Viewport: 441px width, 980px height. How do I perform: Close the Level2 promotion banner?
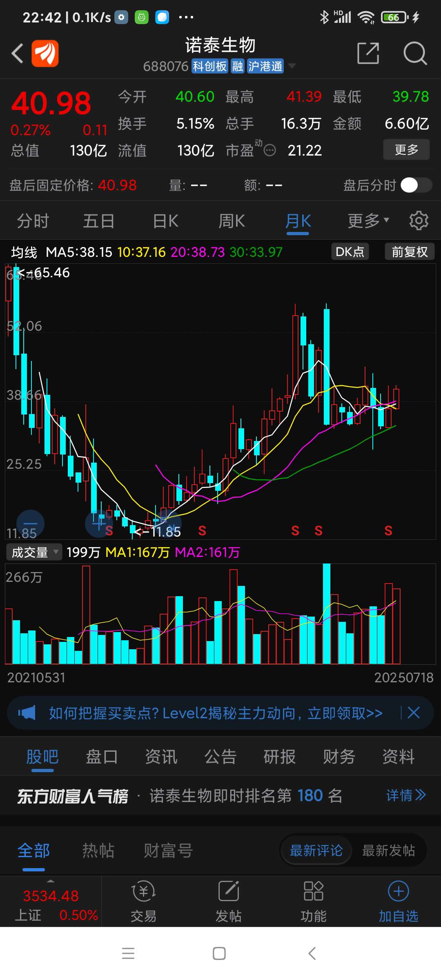(414, 713)
